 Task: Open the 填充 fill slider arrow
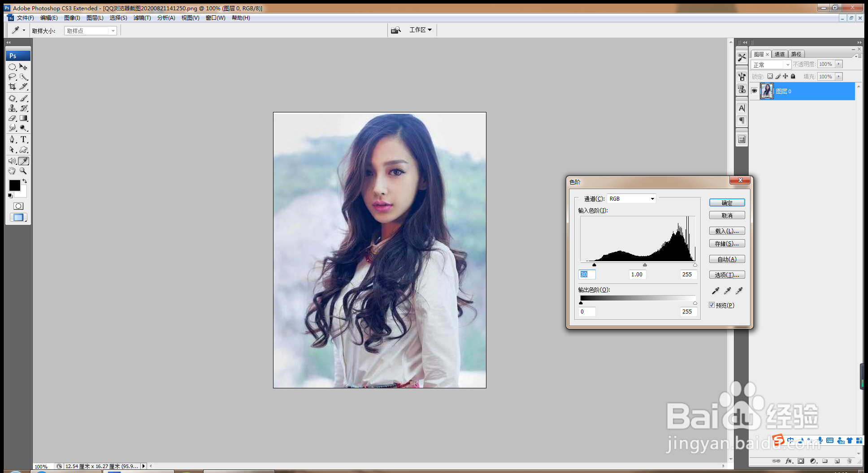(838, 77)
